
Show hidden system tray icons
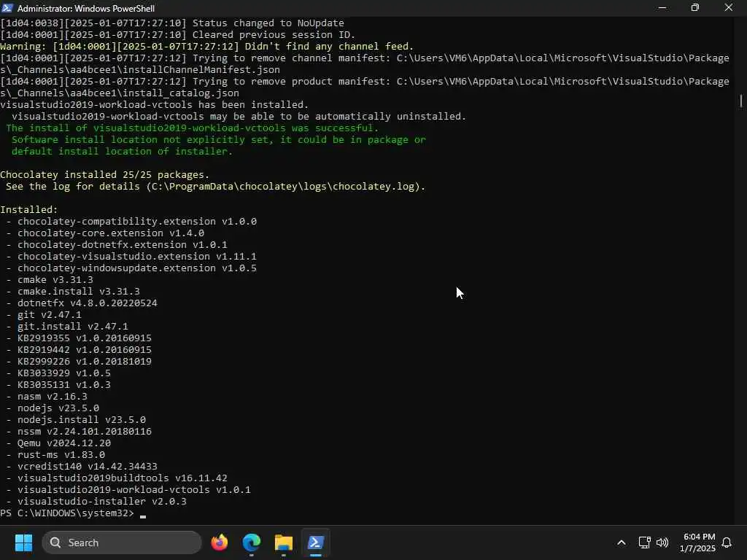622,542
